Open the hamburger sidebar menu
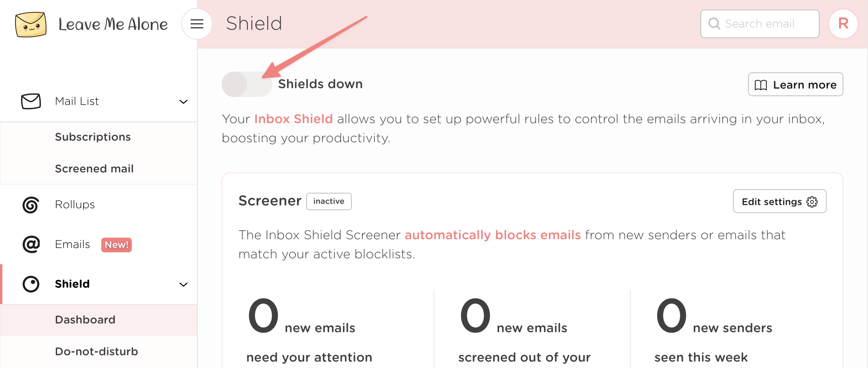This screenshot has height=368, width=868. 197,24
